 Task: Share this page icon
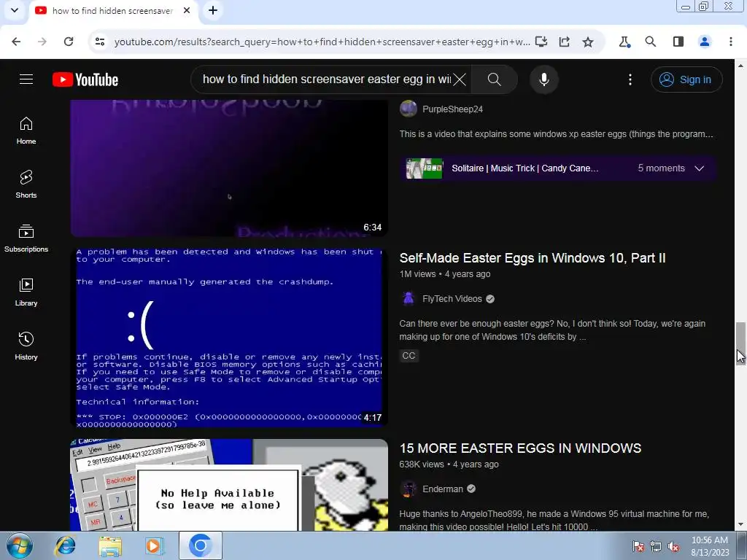pos(565,42)
